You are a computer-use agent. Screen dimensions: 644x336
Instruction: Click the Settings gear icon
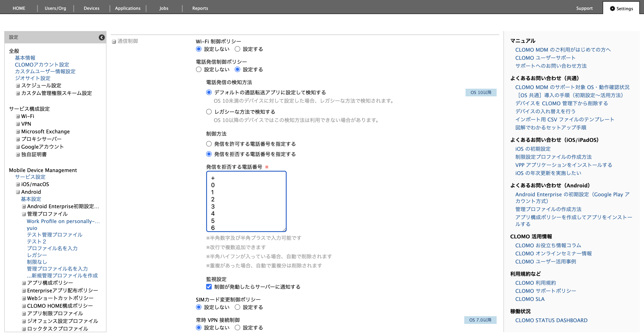pos(612,9)
